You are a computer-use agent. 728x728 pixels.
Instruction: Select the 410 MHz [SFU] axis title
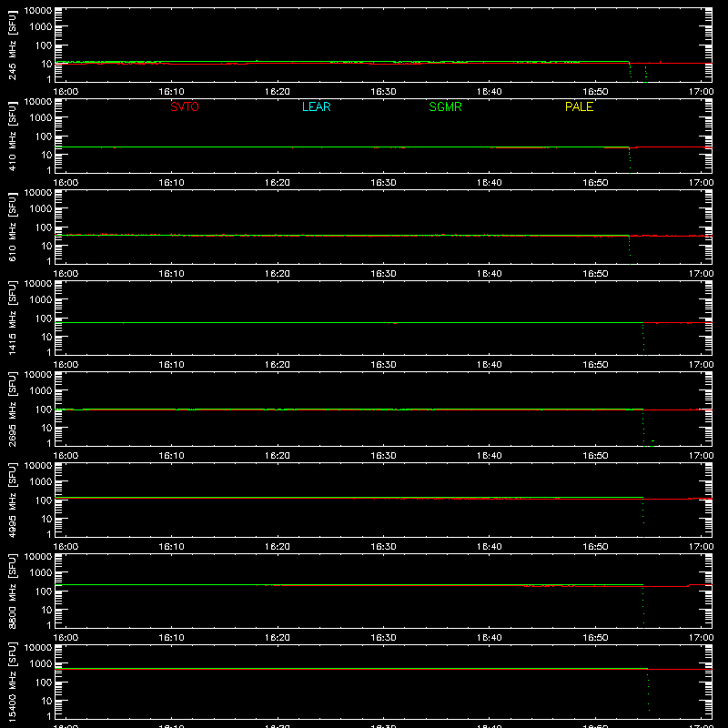point(13,136)
